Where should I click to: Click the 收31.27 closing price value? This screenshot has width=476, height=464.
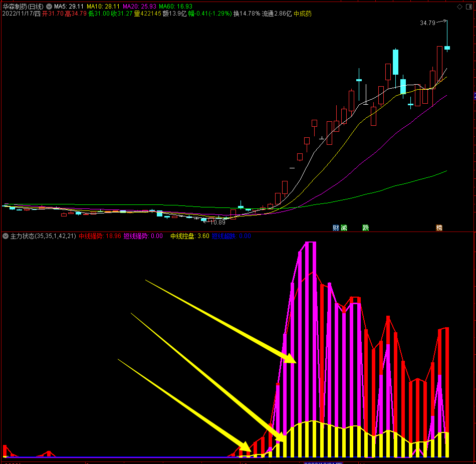point(122,14)
